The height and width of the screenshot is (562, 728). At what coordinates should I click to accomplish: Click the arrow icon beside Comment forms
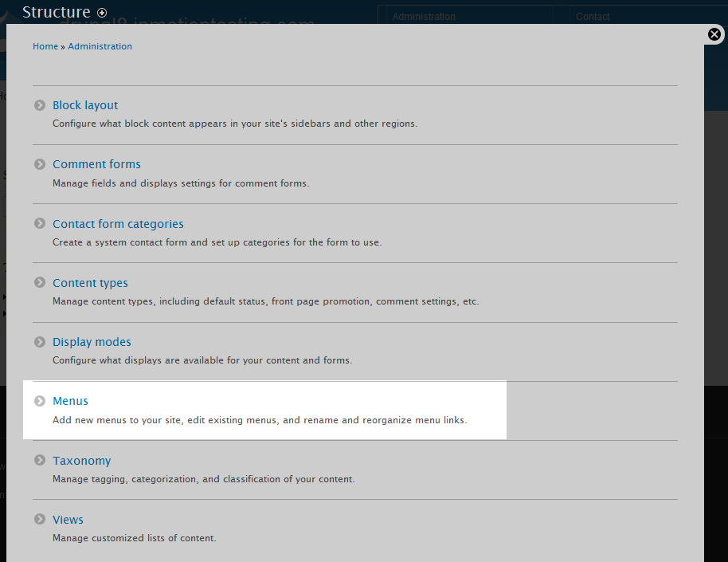coord(40,164)
